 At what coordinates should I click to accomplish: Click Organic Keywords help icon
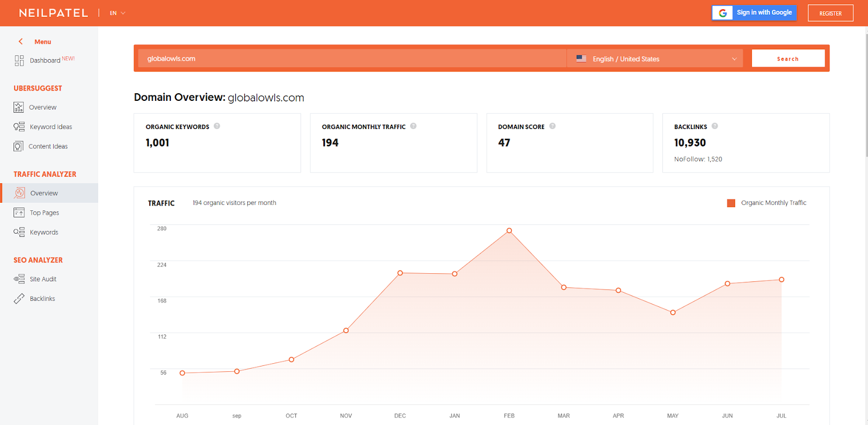tap(217, 126)
